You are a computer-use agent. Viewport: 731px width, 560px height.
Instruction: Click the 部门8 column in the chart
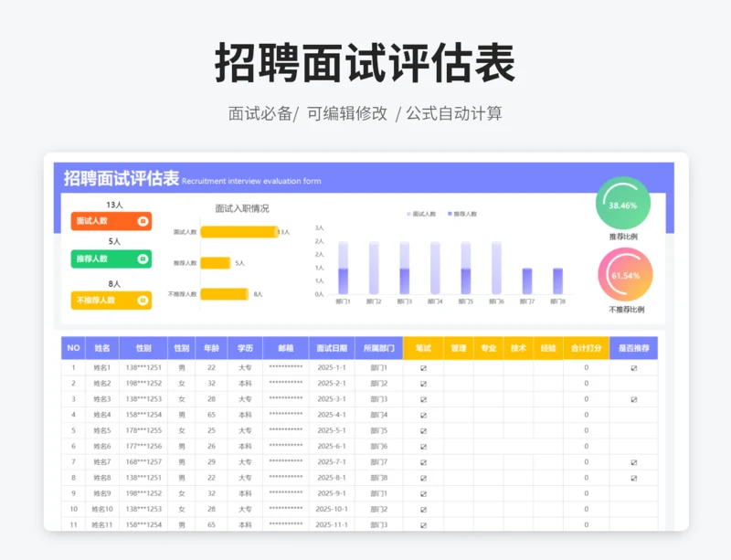(557, 281)
